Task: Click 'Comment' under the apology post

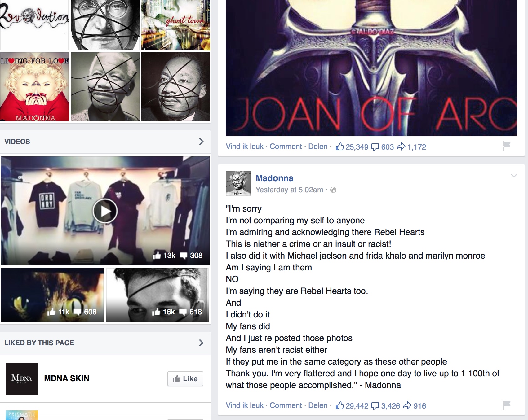Action: point(286,405)
